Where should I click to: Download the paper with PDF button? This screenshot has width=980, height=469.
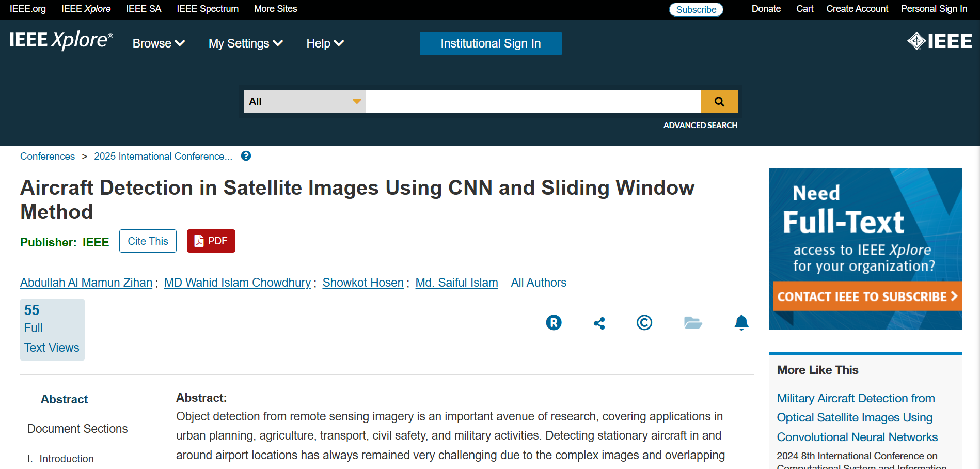(211, 241)
